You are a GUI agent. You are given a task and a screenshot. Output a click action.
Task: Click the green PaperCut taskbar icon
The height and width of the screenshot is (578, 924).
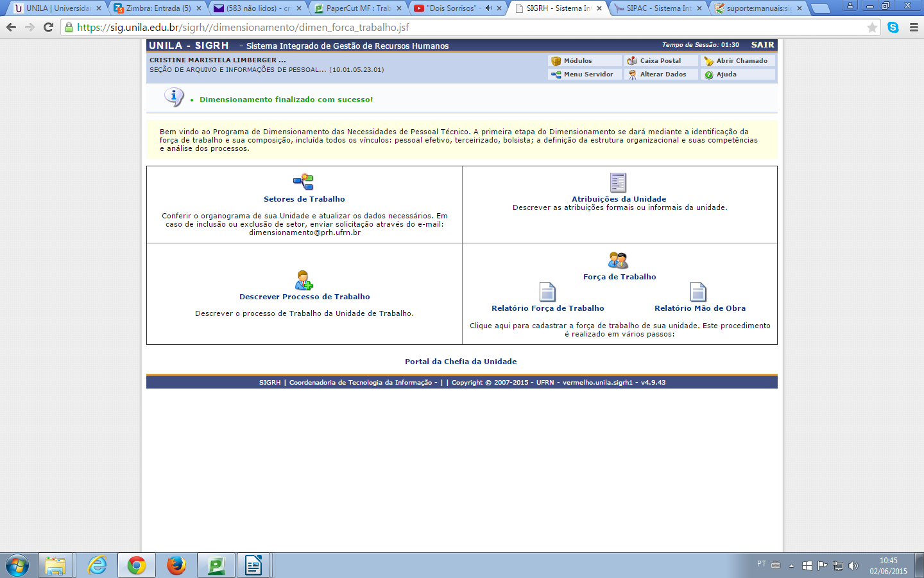pos(216,566)
